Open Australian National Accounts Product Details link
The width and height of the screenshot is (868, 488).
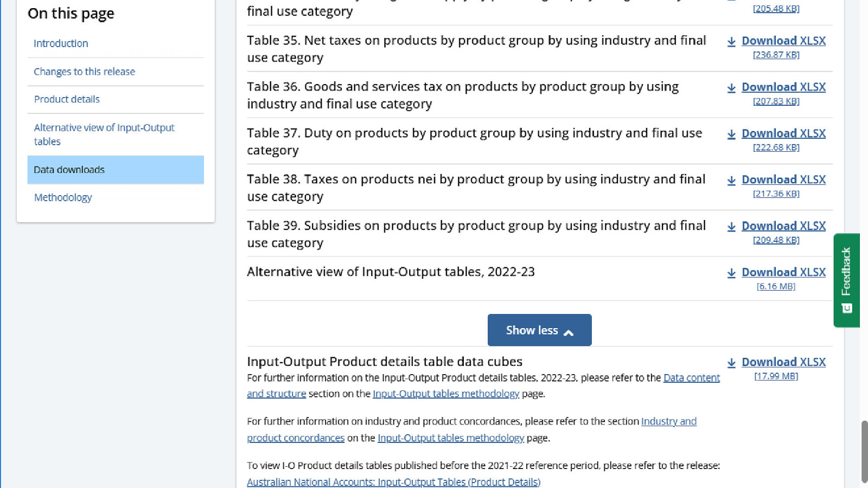click(393, 482)
